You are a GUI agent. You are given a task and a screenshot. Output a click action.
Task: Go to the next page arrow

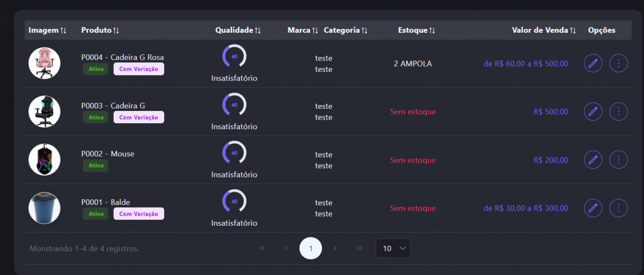335,248
